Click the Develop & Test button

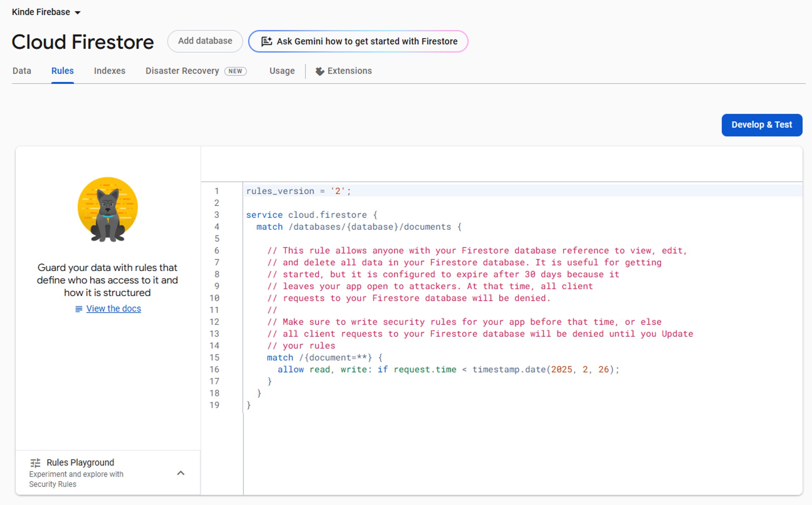762,125
